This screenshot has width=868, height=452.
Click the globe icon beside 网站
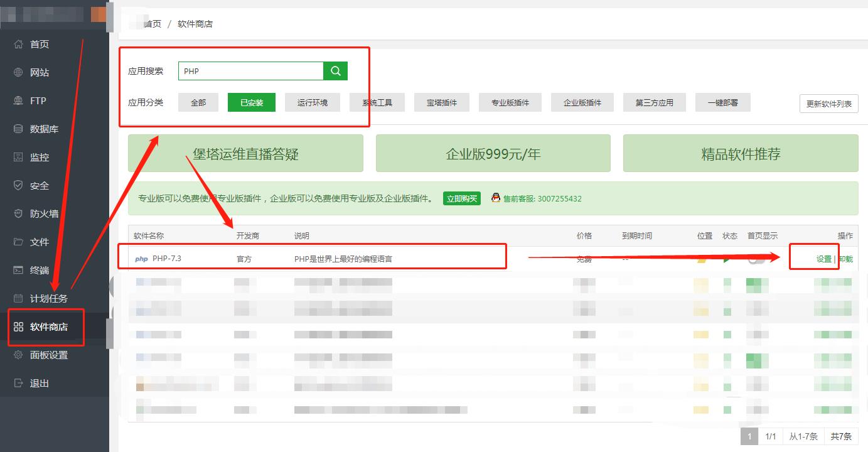[x=18, y=72]
